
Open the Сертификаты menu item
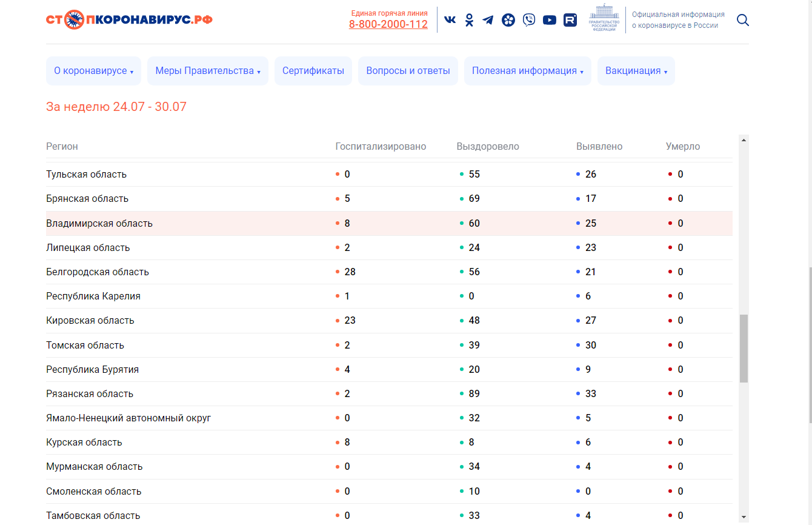pos(313,71)
